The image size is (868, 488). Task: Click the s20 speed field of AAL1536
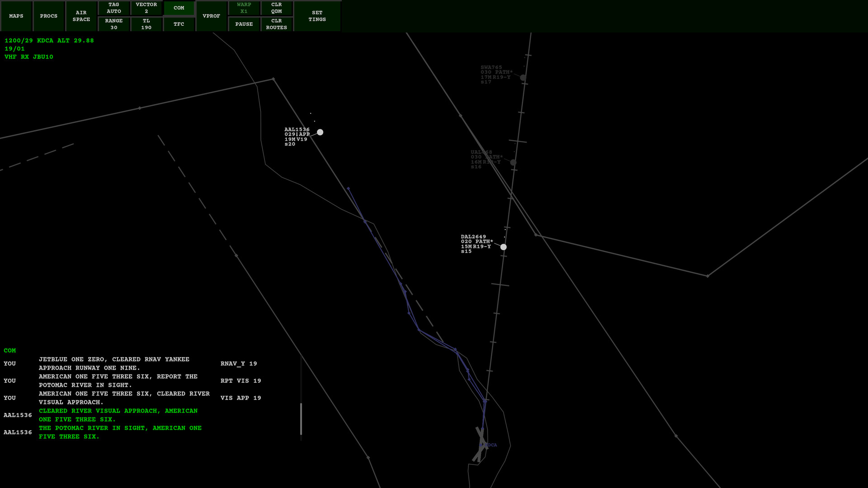(290, 144)
